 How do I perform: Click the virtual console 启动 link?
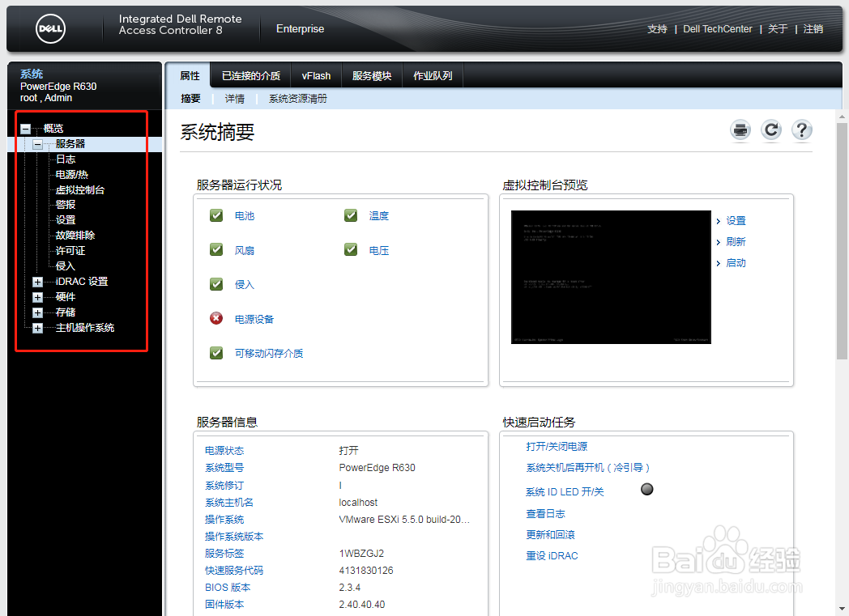click(x=736, y=263)
